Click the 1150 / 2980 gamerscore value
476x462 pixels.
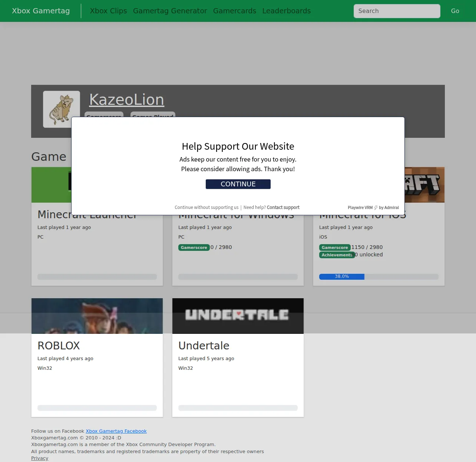click(x=367, y=247)
